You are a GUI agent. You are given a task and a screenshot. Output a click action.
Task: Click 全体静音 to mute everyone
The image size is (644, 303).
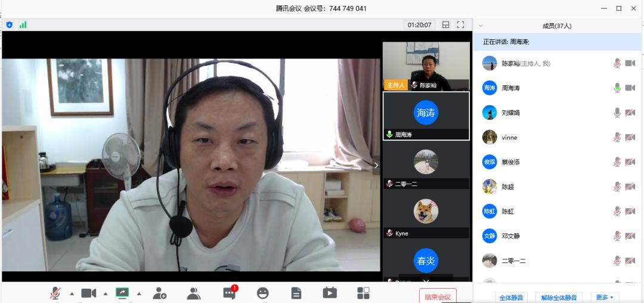(x=512, y=297)
